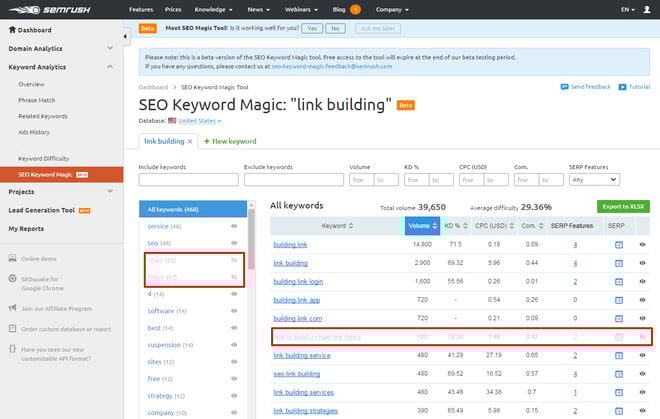Open the Features menu item
The height and width of the screenshot is (419, 660).
(141, 9)
